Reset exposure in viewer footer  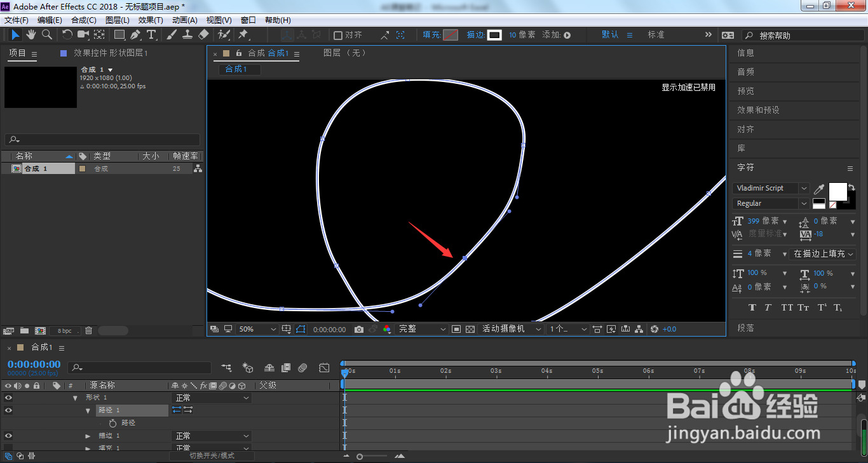(654, 329)
